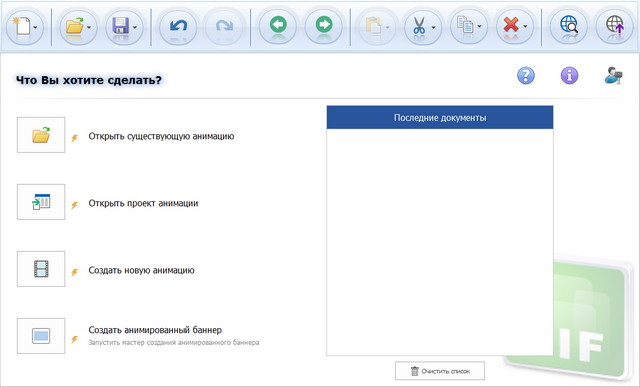Click the Cut scissors icon
This screenshot has width=640, height=387.
(x=419, y=26)
